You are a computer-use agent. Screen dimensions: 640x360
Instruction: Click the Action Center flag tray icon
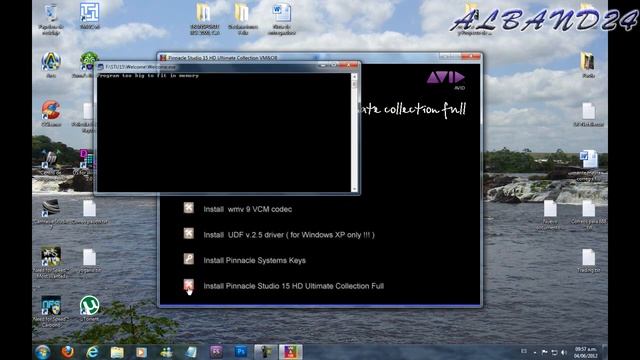click(544, 352)
